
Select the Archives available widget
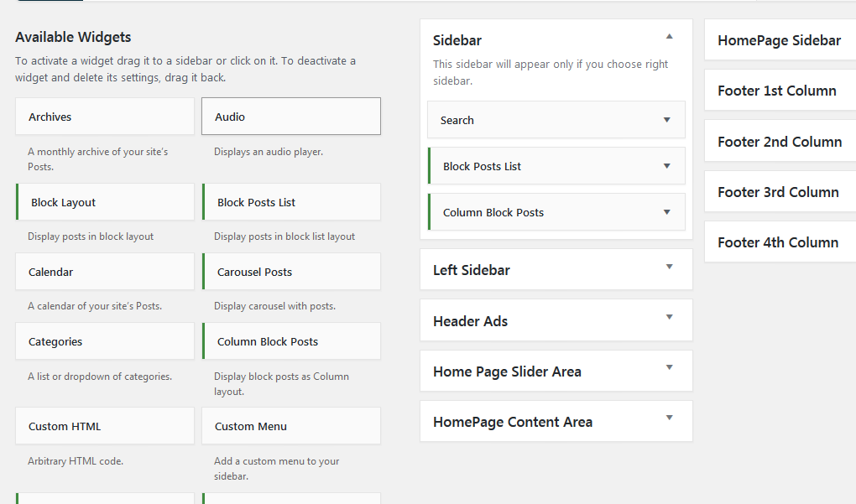pos(105,117)
